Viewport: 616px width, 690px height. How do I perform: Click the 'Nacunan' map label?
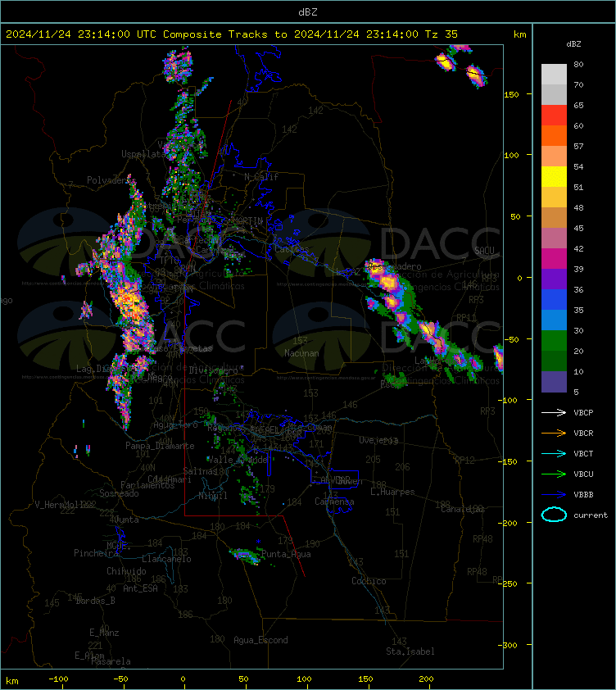(301, 353)
